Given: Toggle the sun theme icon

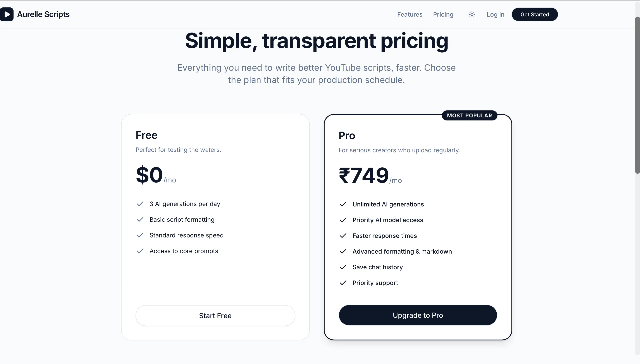Looking at the screenshot, I should tap(472, 14).
